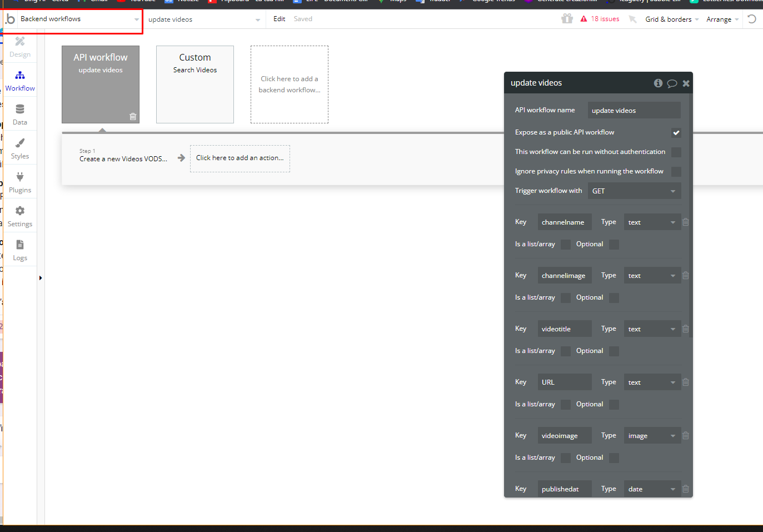Click here to add an action
Screen dimensions: 763x532
240,158
